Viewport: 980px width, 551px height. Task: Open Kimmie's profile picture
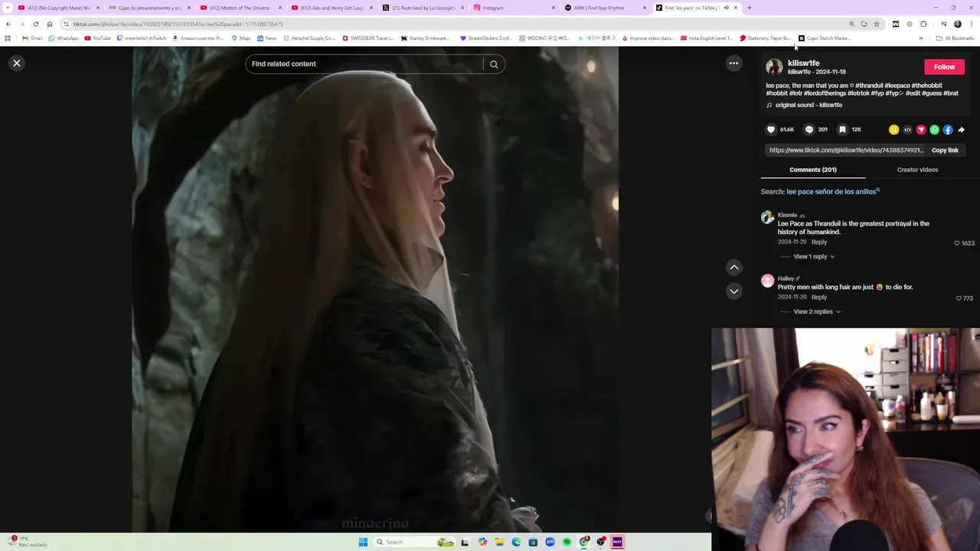(767, 217)
